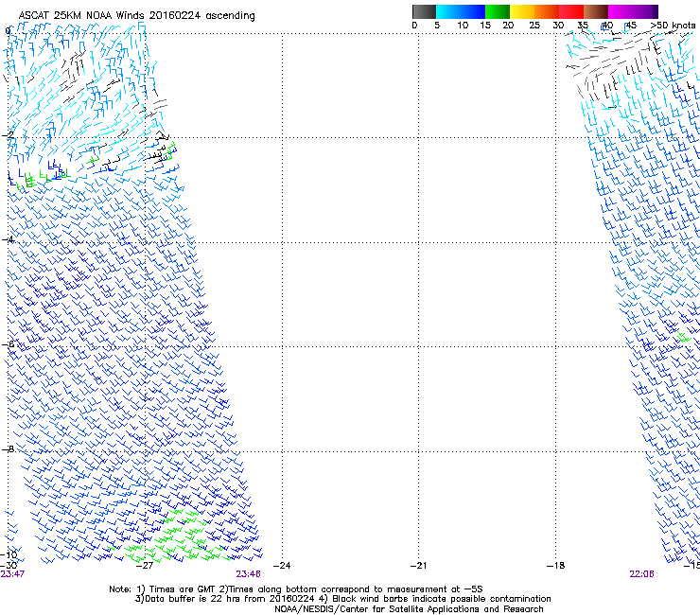
Task: Select the '30' label under the color bar
Action: coord(558,26)
